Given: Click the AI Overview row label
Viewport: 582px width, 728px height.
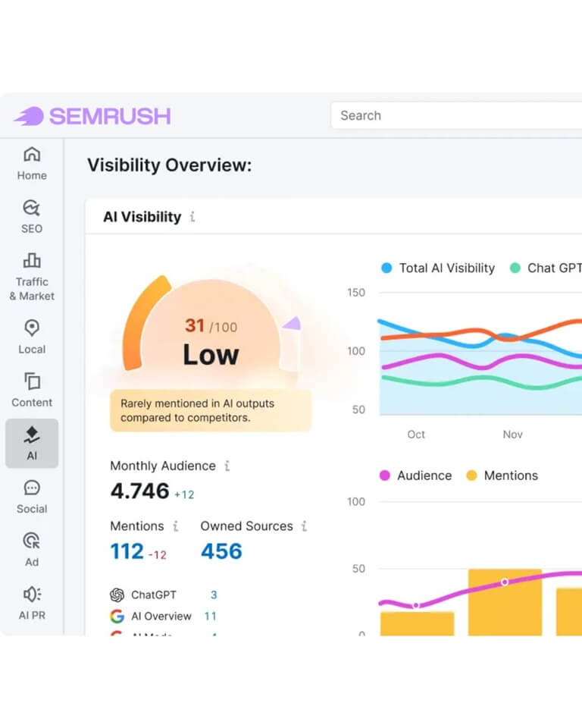Looking at the screenshot, I should 161,616.
